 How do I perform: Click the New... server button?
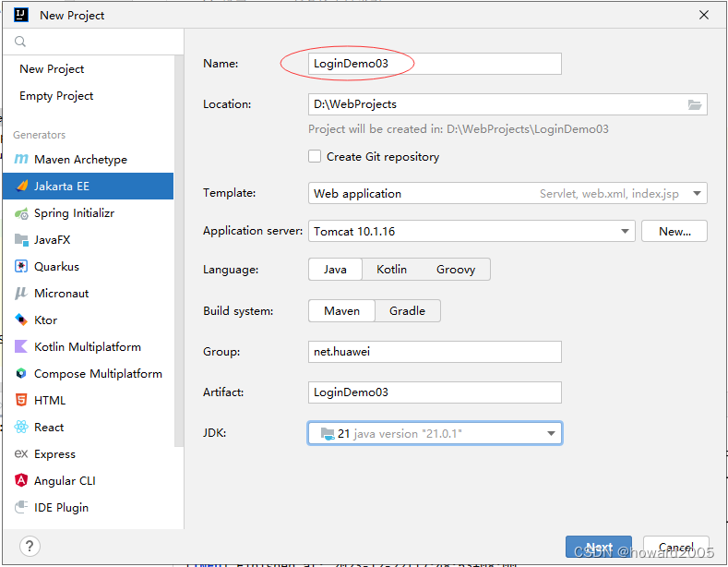tap(674, 232)
